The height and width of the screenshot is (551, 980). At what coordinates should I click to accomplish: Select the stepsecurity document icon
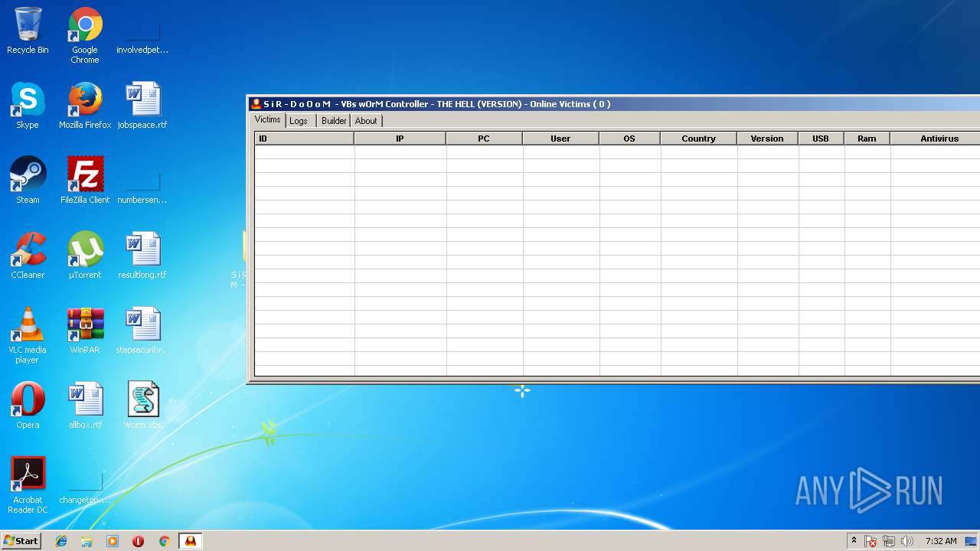point(142,331)
